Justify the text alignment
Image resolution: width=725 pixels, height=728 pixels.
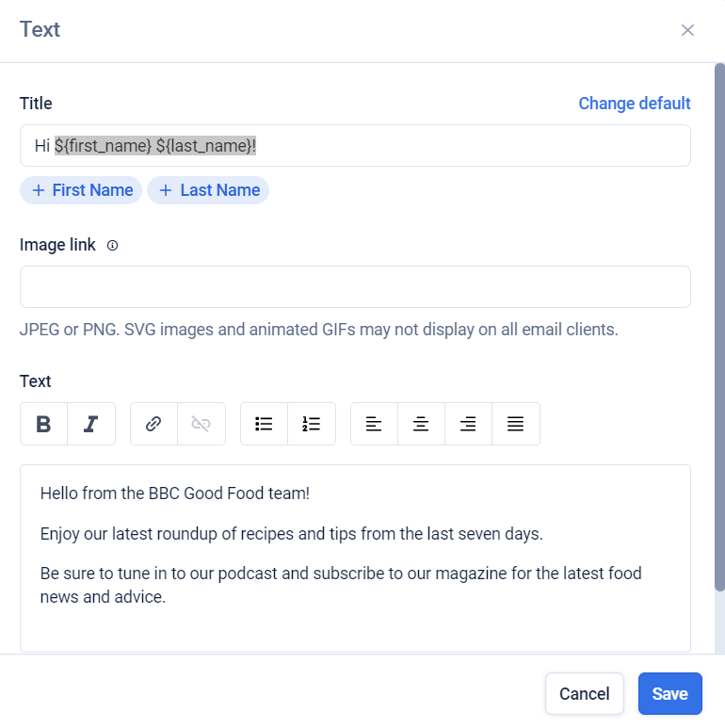pyautogui.click(x=515, y=424)
